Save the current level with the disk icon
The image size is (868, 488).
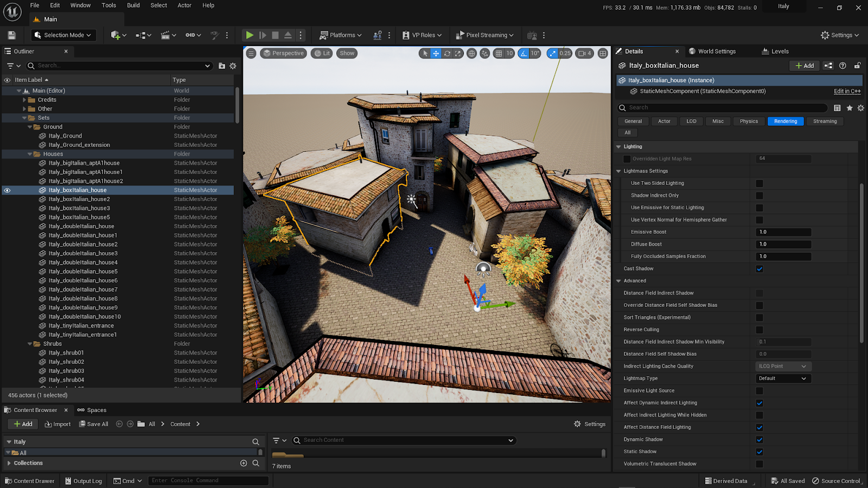point(11,35)
